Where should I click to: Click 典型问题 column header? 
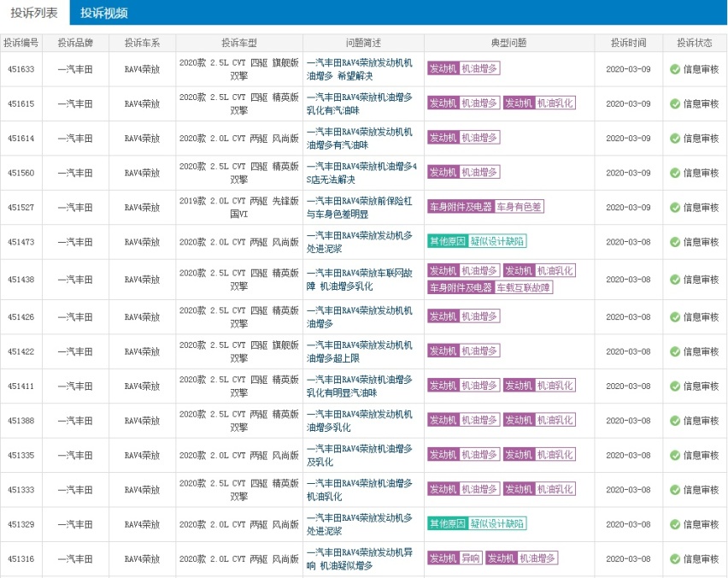pyautogui.click(x=509, y=43)
